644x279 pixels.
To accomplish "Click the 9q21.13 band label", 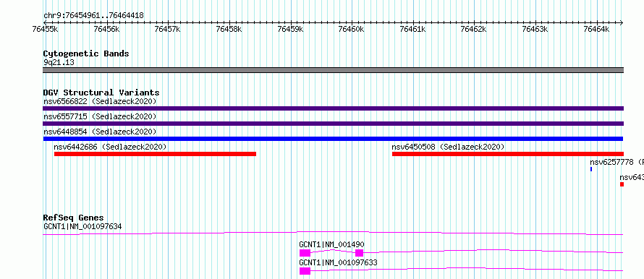I will [59, 63].
